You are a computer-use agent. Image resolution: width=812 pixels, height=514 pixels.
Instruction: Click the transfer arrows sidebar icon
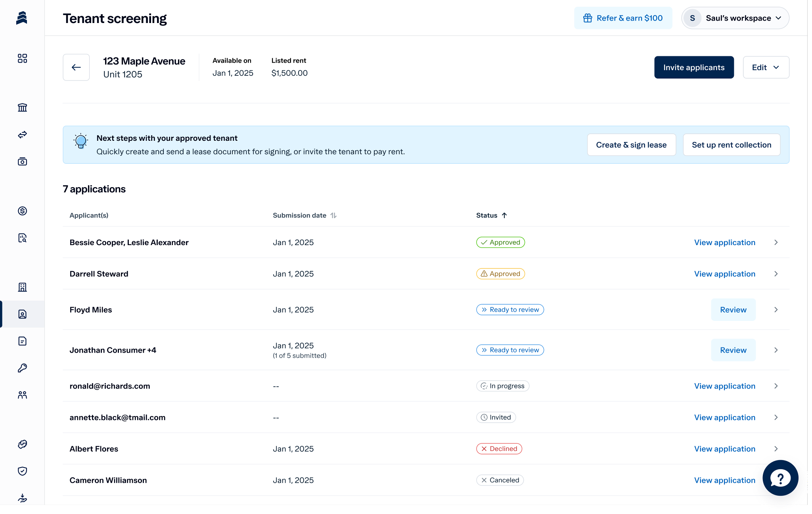point(22,135)
